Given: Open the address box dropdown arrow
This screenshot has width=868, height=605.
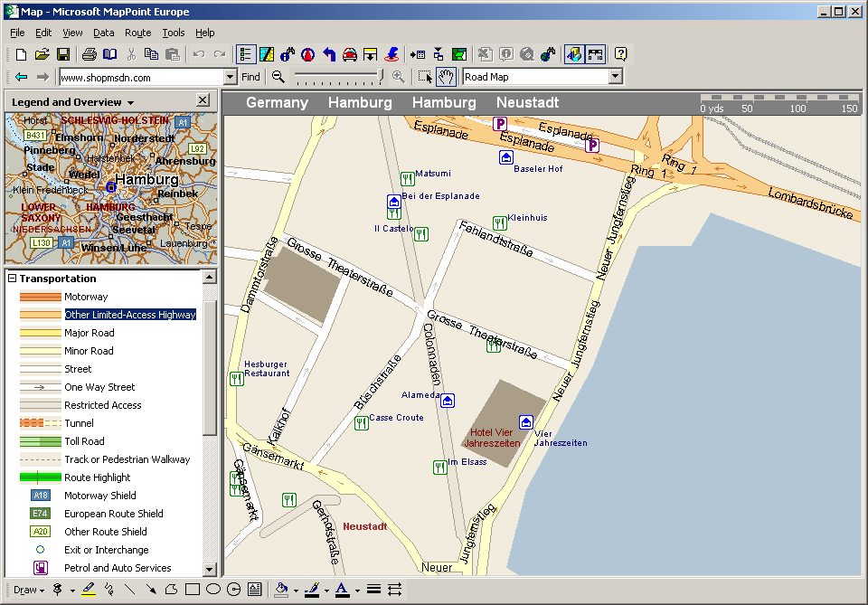Looking at the screenshot, I should coord(230,77).
